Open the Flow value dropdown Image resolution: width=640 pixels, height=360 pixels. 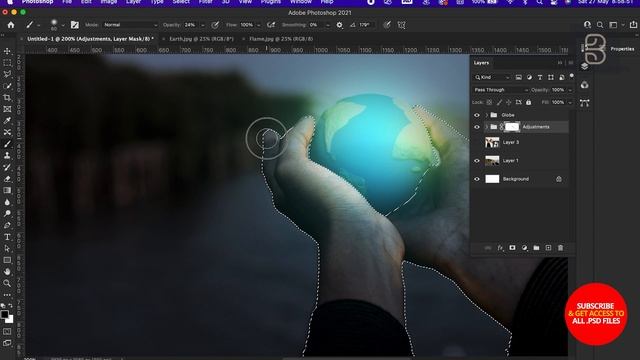[x=258, y=25]
